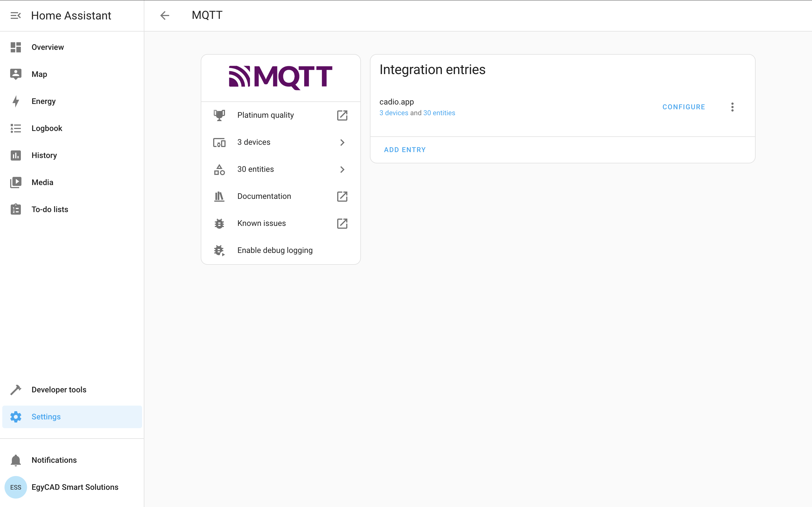This screenshot has height=507, width=812.
Task: Open the Overview dashboard menu item
Action: [x=47, y=47]
